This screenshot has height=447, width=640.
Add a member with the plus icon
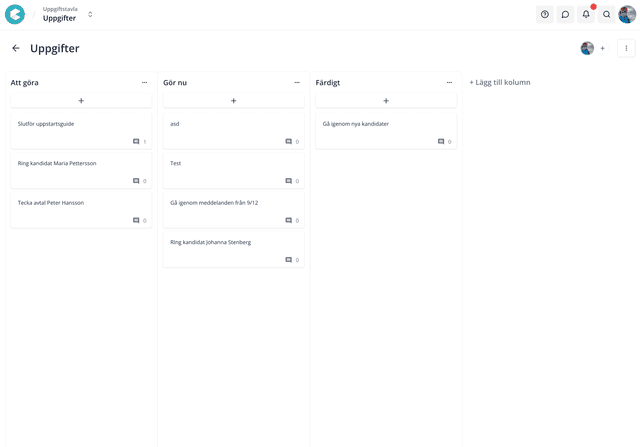(x=602, y=48)
